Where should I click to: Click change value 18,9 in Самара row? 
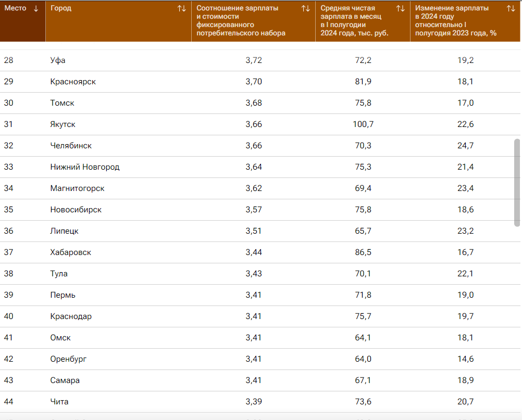[x=465, y=380]
